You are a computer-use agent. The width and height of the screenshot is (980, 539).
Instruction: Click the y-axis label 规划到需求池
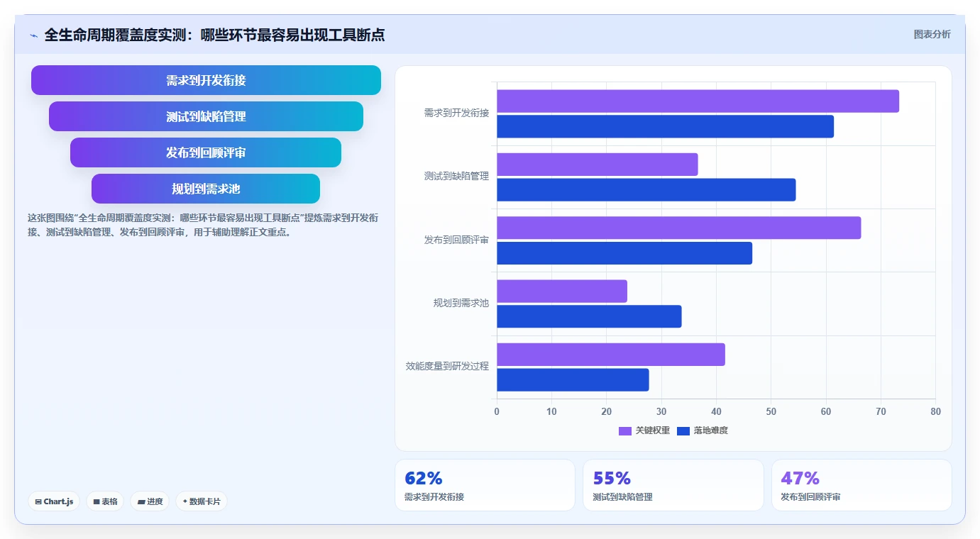pos(461,303)
